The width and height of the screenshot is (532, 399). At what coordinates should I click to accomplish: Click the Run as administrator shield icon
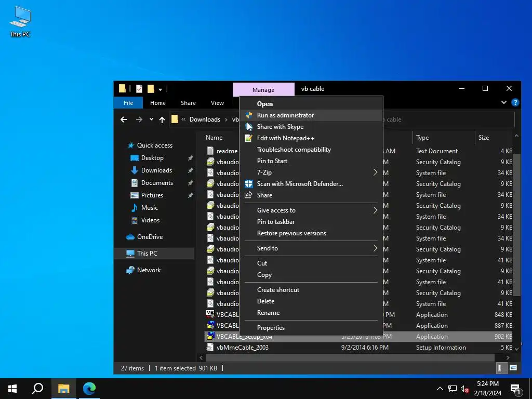click(x=249, y=115)
